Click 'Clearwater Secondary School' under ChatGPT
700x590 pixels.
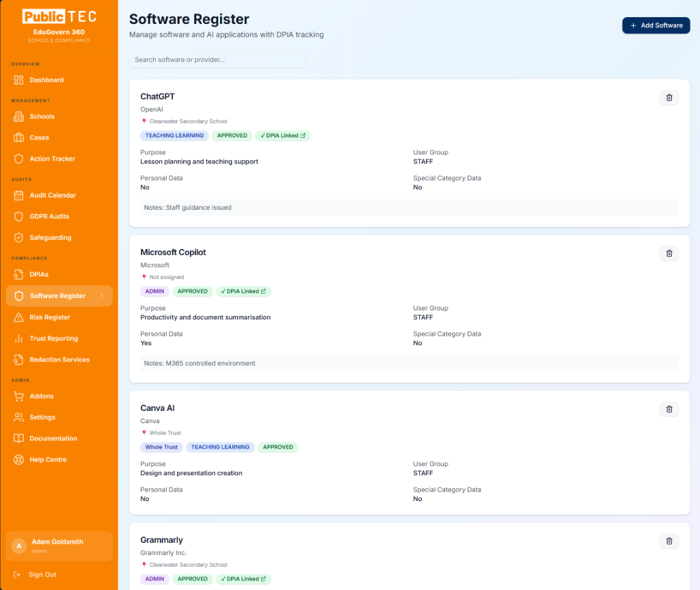[188, 122]
